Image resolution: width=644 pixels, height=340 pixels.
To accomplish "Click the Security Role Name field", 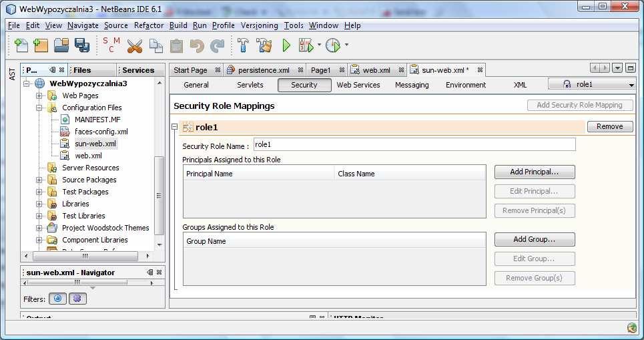I will pos(414,145).
